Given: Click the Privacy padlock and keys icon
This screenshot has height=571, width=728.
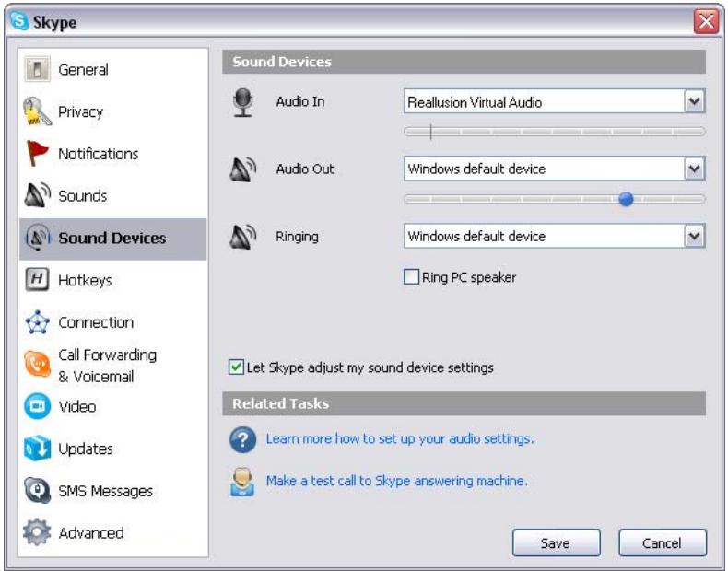Looking at the screenshot, I should tap(37, 111).
